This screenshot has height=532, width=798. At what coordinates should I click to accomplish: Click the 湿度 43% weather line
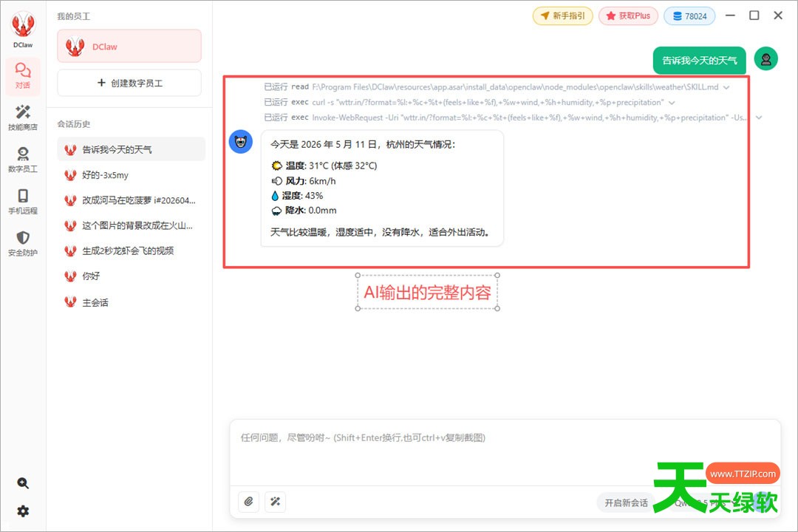(x=297, y=196)
